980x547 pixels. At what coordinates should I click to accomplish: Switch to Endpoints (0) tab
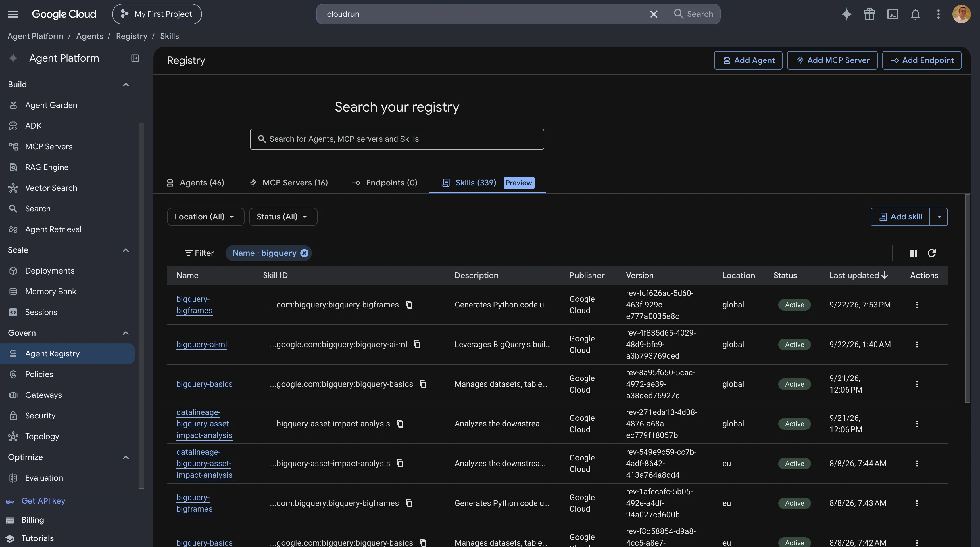click(385, 183)
